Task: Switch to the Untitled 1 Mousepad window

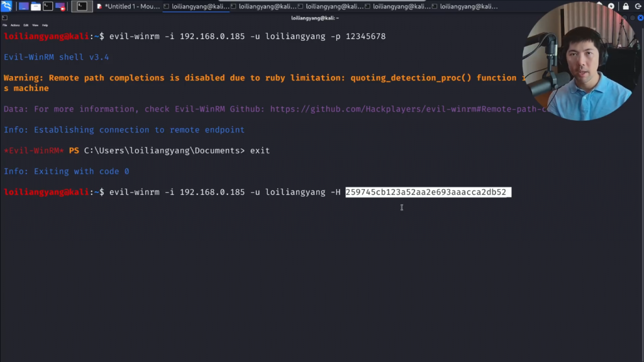Action: (x=128, y=6)
